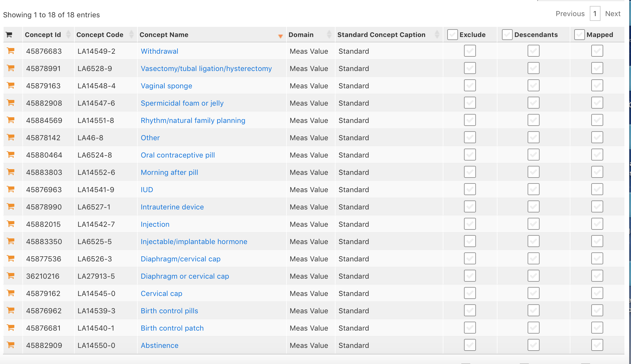This screenshot has height=364, width=631.
Task: Click the cart icon in table header
Action: pyautogui.click(x=9, y=35)
